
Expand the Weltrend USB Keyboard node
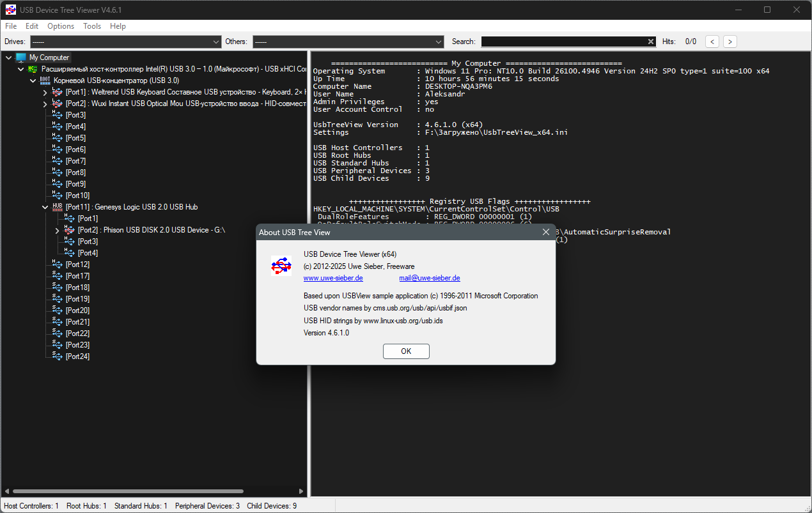tap(45, 92)
